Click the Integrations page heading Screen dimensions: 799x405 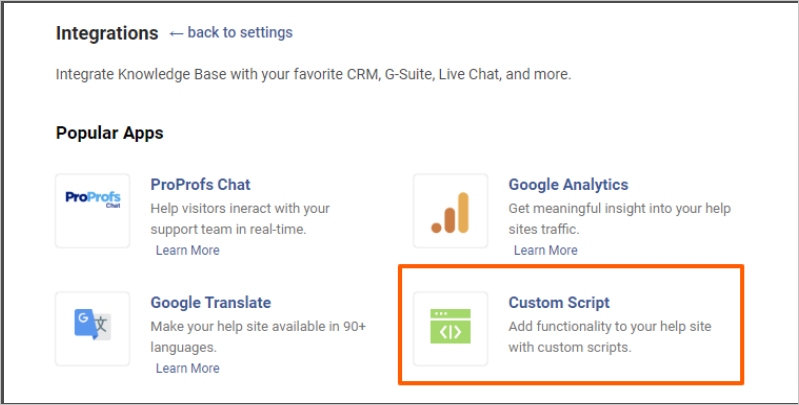coord(107,33)
